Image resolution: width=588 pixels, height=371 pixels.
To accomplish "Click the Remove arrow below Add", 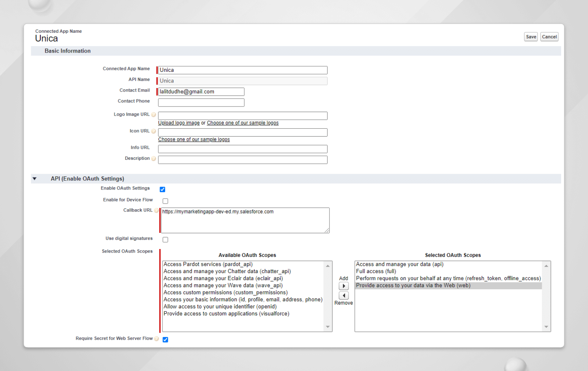I will (x=343, y=295).
